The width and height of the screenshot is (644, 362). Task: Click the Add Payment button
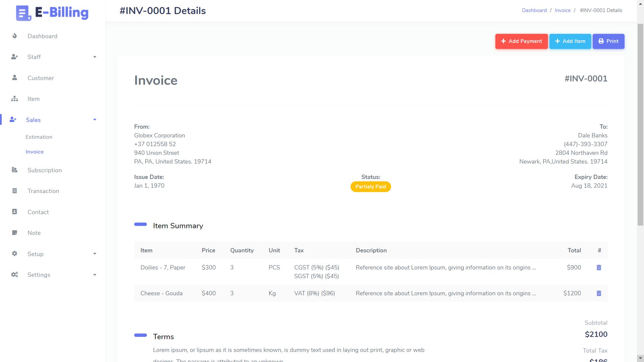point(521,41)
